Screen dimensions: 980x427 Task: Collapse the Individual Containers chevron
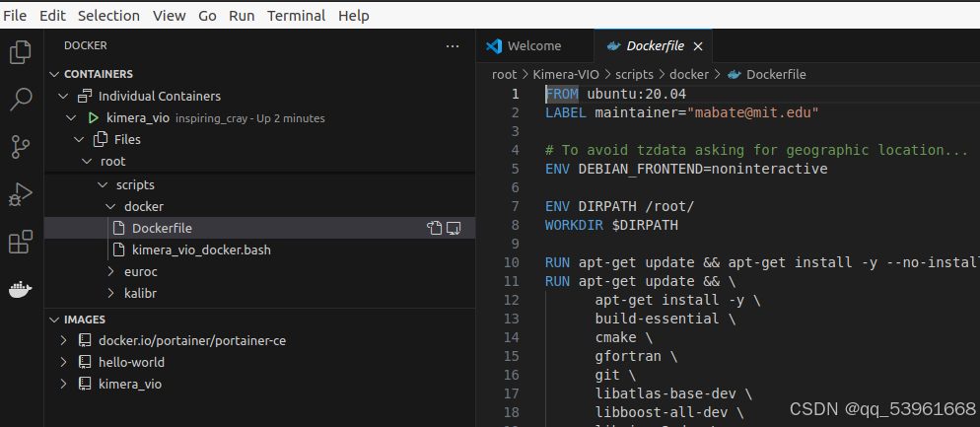pos(62,97)
